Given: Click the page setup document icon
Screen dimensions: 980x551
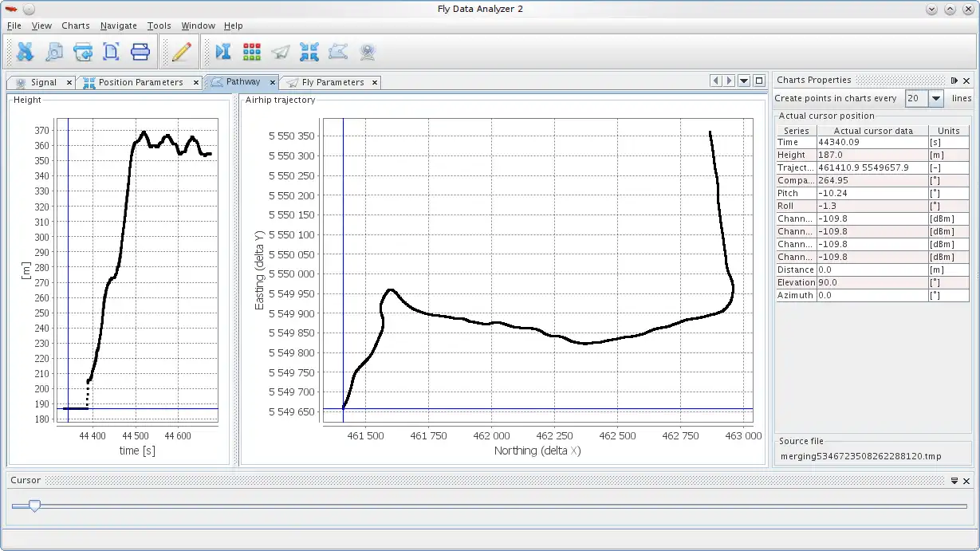Looking at the screenshot, I should [112, 52].
